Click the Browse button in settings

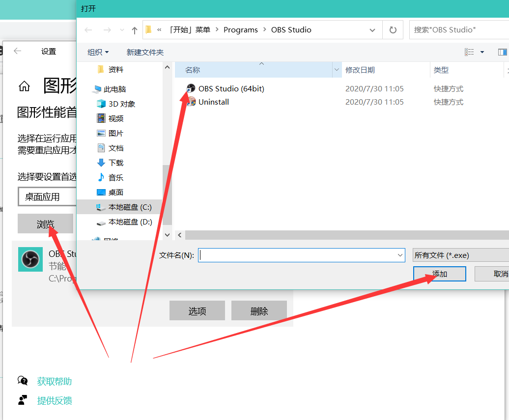coord(45,224)
